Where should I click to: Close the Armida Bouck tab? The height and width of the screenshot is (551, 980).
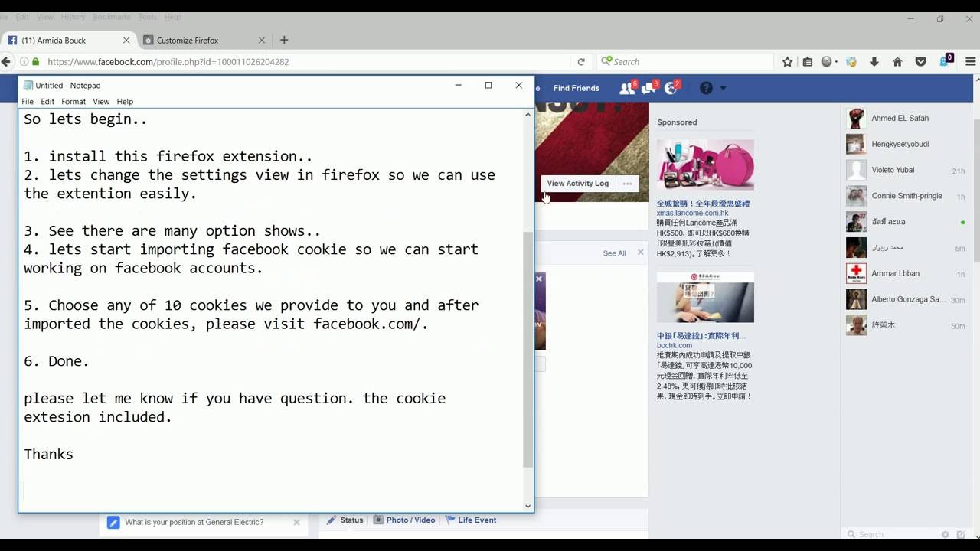pyautogui.click(x=126, y=41)
